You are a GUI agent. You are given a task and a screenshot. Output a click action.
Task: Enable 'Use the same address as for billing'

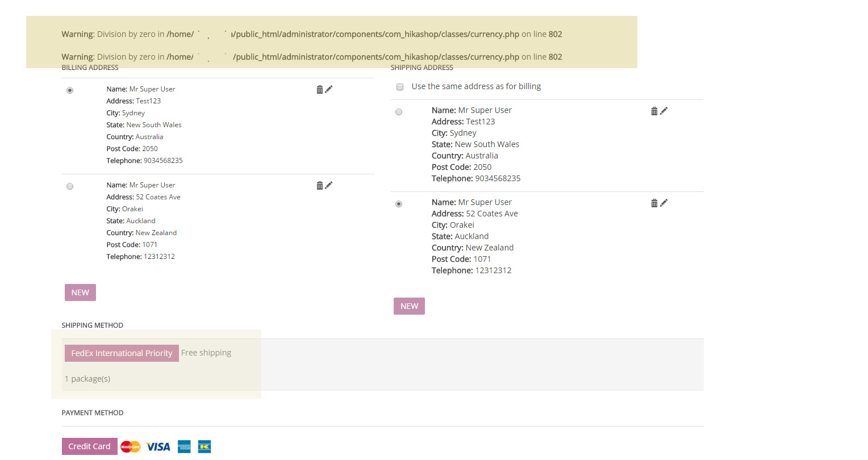point(400,87)
